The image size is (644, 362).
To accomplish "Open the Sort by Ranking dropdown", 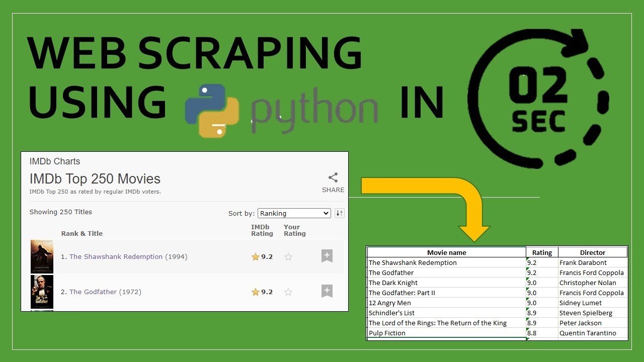I will pyautogui.click(x=294, y=213).
